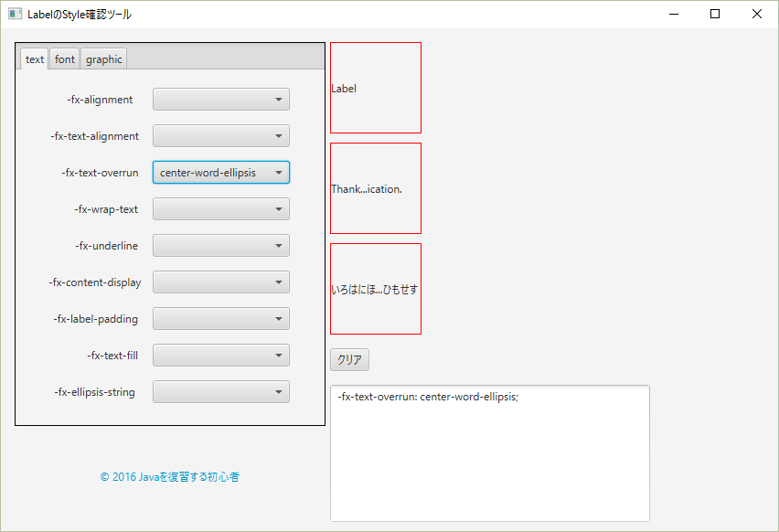Open the -fx-alignment dropdown

pos(220,99)
